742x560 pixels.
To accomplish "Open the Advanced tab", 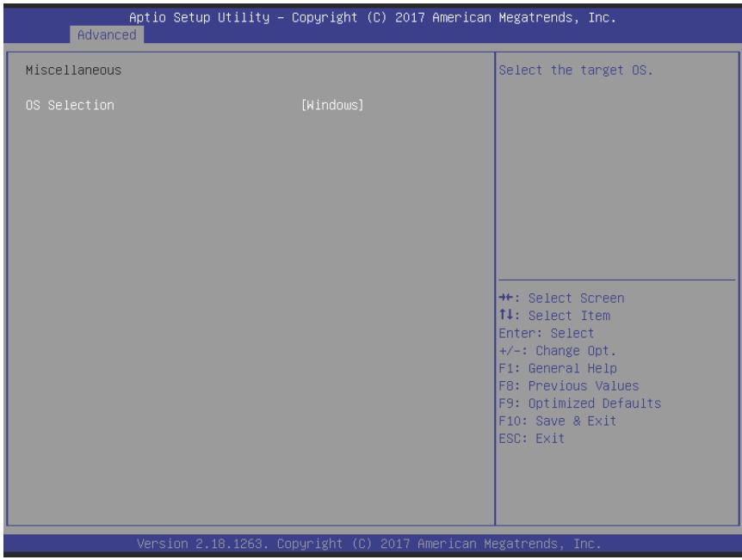I will point(107,35).
